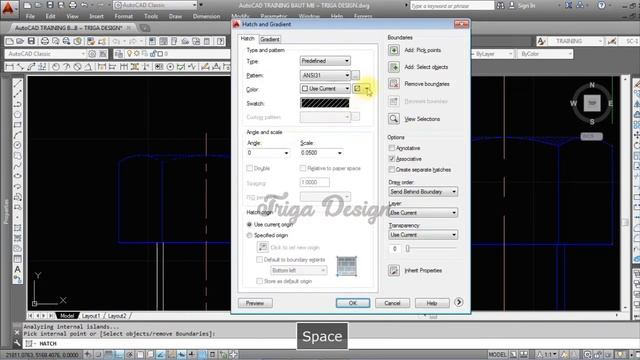Open the File menu
Viewport: 640px width, 360px height.
[x=30, y=16]
